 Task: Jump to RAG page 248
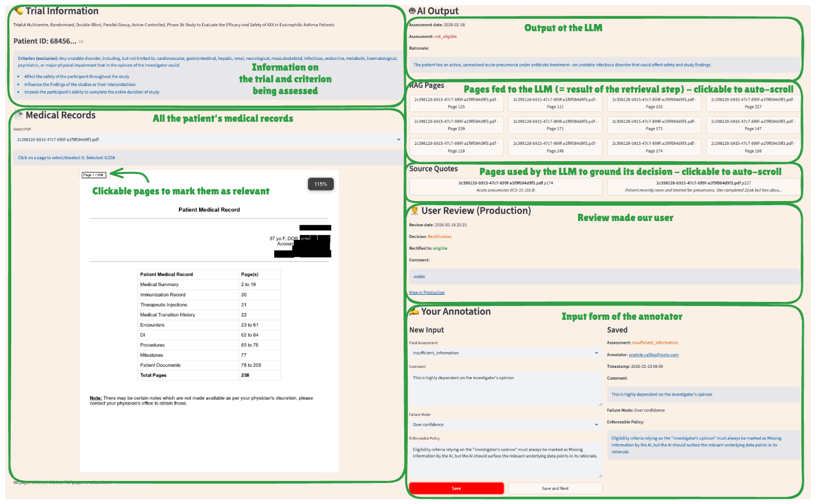[555, 147]
